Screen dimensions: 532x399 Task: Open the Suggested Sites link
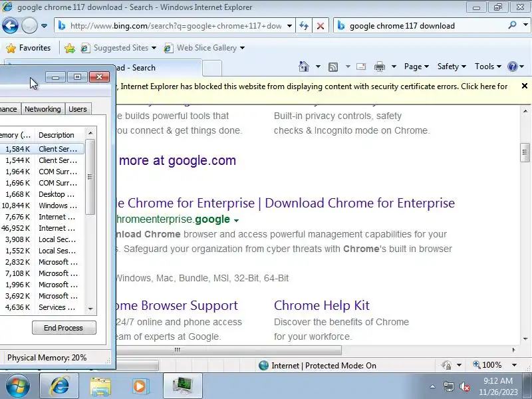pos(118,48)
